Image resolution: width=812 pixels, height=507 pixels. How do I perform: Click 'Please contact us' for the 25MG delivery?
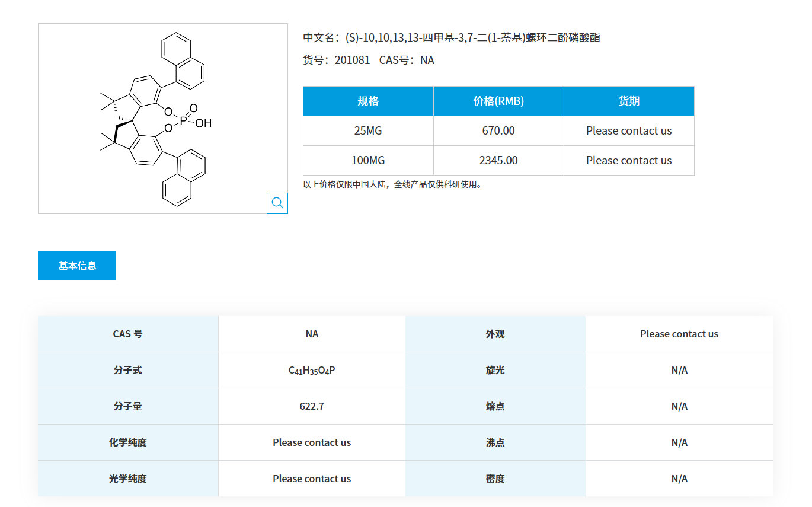pos(628,130)
